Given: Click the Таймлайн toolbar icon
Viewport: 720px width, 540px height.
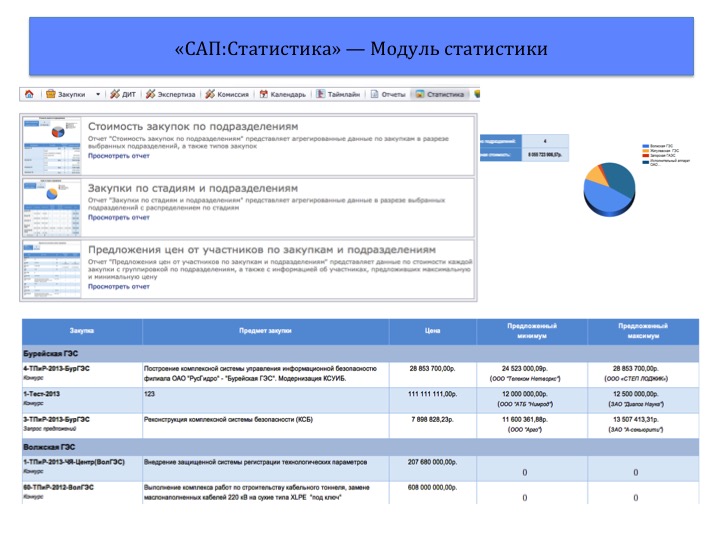Looking at the screenshot, I should point(321,95).
